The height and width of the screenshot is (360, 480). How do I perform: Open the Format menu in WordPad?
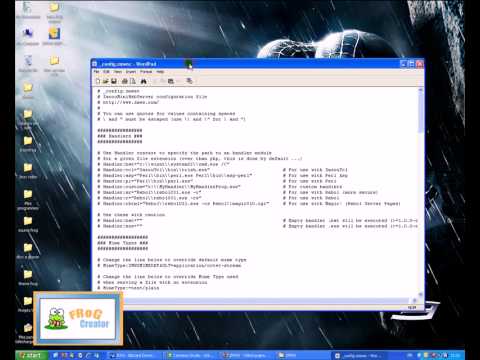click(146, 72)
